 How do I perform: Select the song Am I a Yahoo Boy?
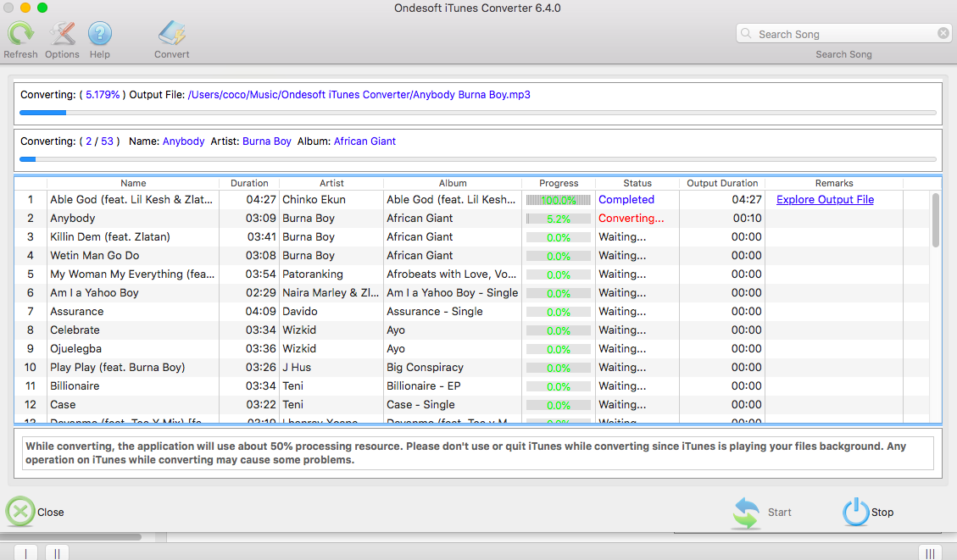(x=95, y=293)
